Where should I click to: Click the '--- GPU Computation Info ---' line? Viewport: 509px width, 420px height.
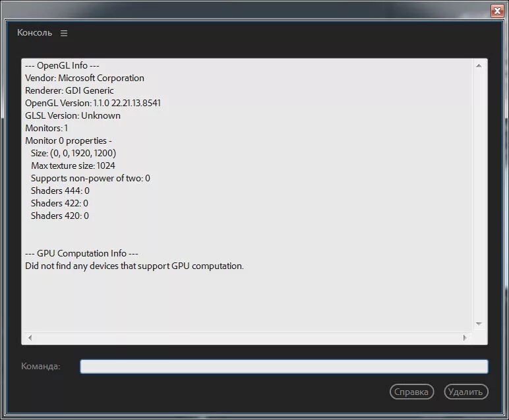point(82,253)
